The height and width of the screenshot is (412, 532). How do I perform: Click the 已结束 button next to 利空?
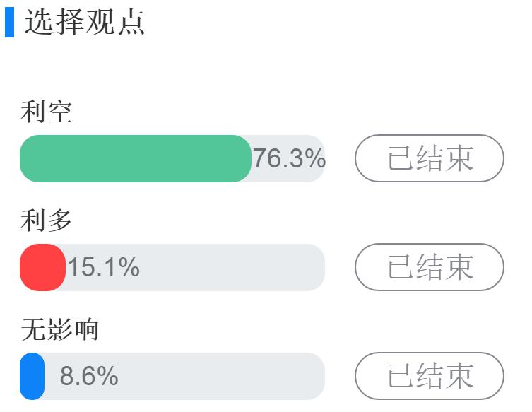click(x=430, y=158)
